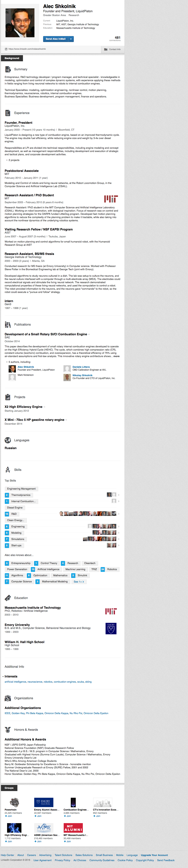Viewport: 188px width, 868px height.
Task: Click the MIT logo beside Research Assistant
Action: pyautogui.click(x=111, y=198)
